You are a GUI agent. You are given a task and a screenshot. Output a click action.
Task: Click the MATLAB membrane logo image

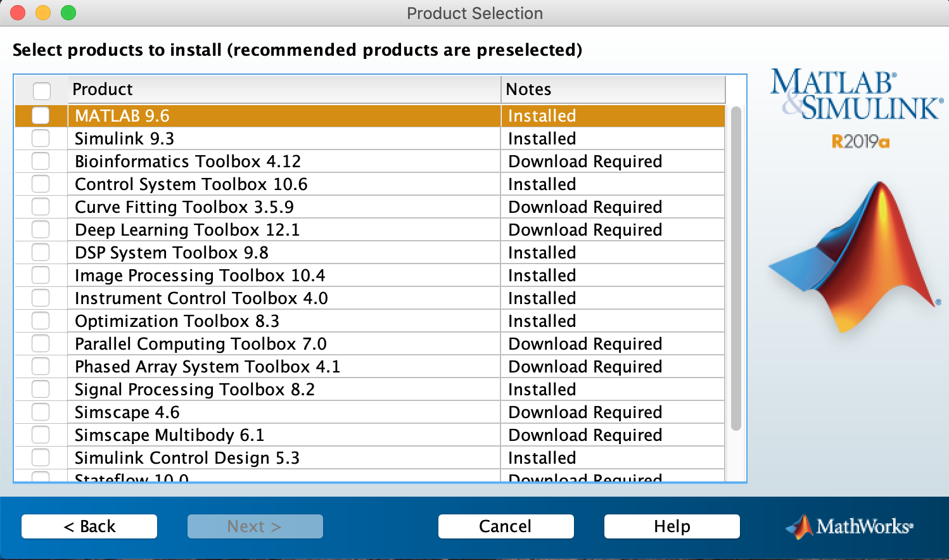click(x=855, y=257)
